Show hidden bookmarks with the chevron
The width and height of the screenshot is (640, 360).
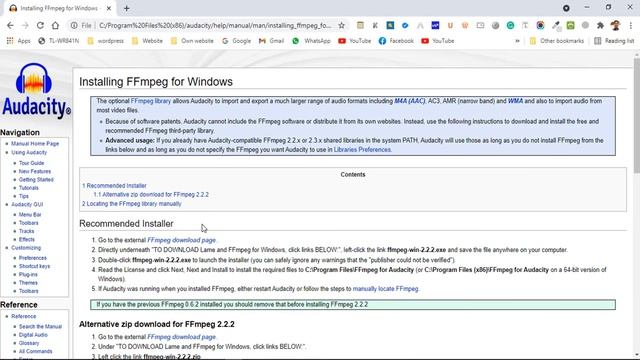[x=517, y=41]
